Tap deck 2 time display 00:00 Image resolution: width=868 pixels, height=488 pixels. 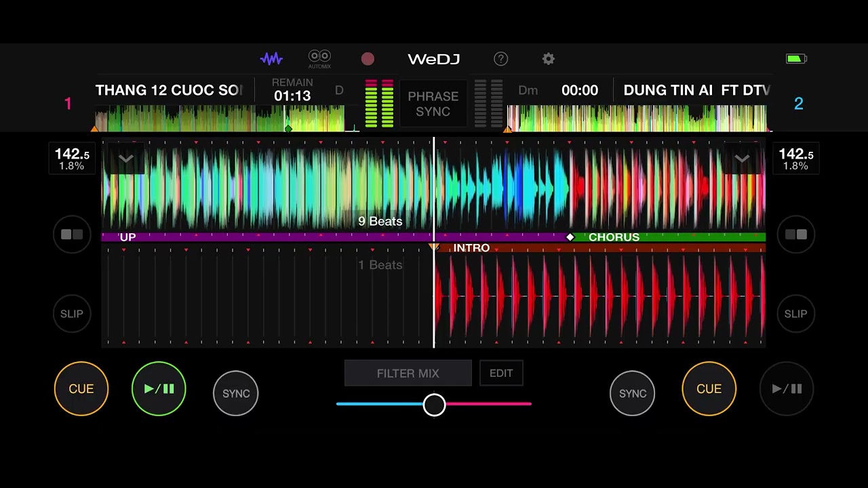click(x=580, y=90)
